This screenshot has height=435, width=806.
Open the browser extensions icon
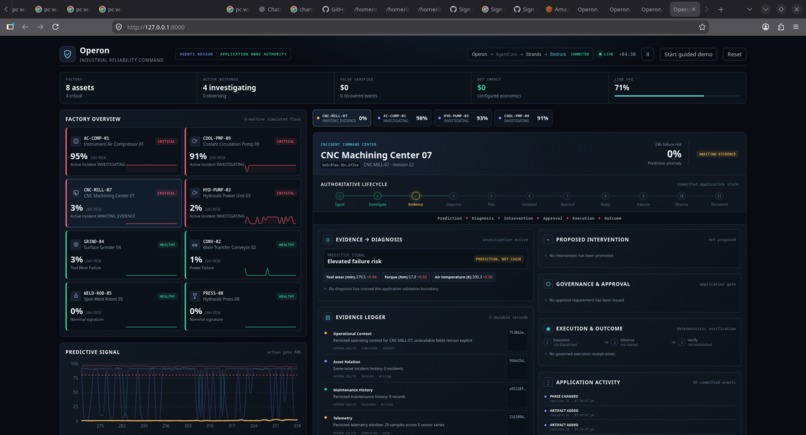(x=781, y=27)
